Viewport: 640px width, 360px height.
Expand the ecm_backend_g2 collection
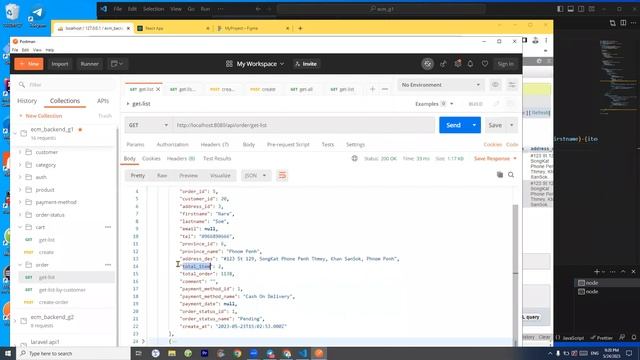point(15,321)
